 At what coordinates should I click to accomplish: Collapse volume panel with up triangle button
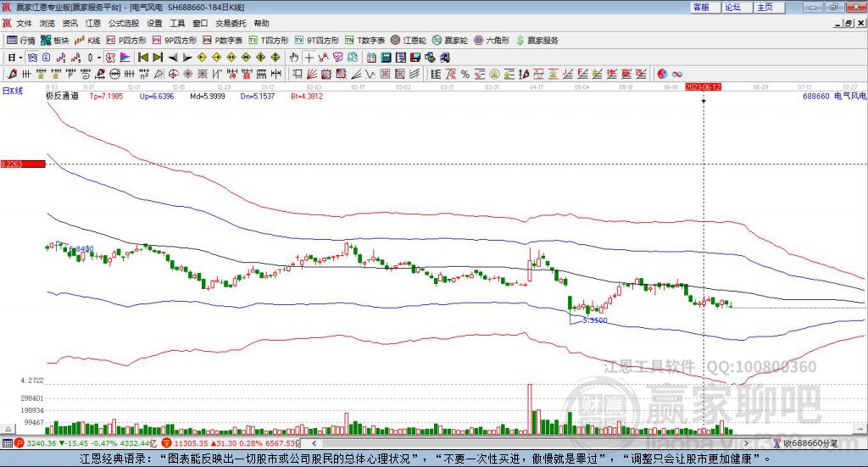8,429
